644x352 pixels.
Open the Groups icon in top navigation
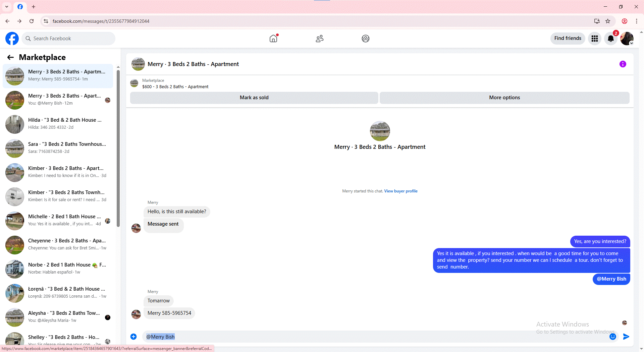pos(366,39)
